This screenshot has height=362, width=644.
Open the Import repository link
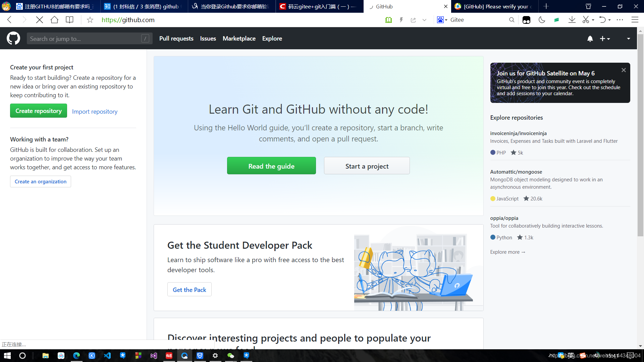(95, 111)
